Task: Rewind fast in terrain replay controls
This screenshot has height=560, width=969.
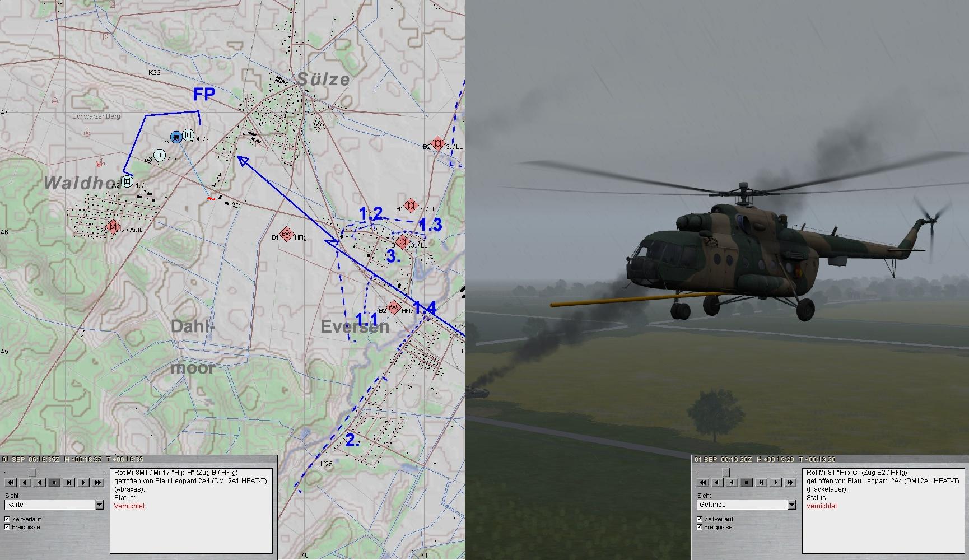Action: (x=703, y=482)
